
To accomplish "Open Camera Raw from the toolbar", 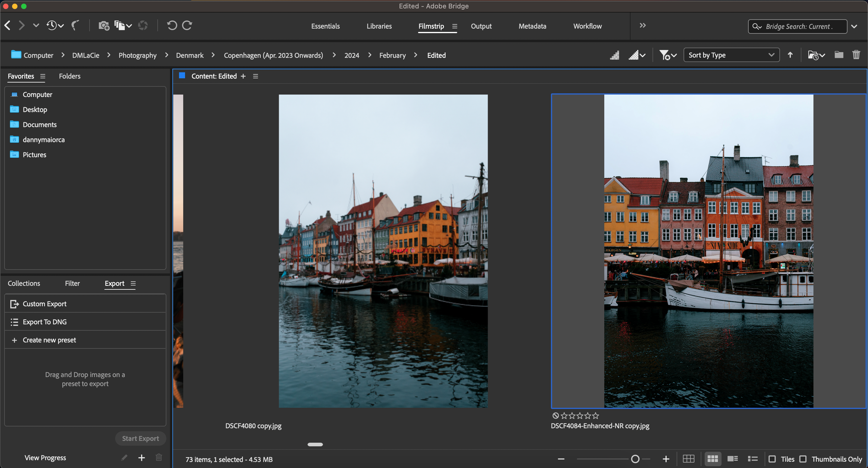I will tap(143, 25).
